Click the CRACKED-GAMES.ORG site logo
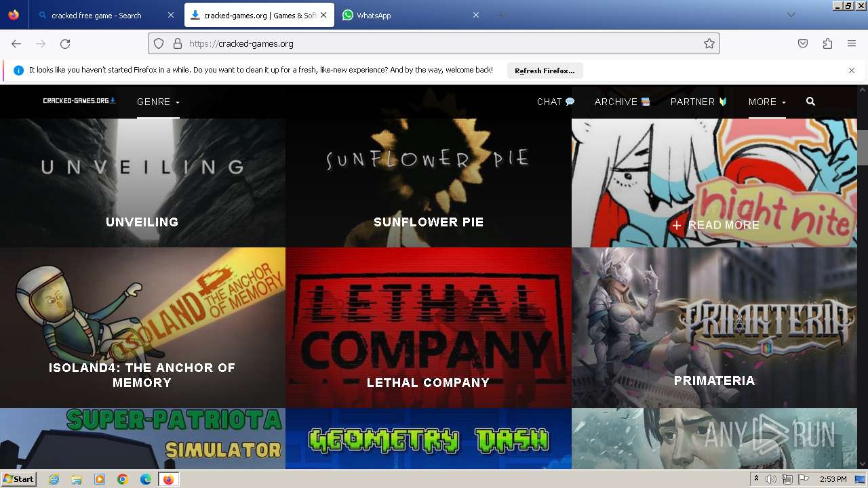868x488 pixels. pos(79,101)
